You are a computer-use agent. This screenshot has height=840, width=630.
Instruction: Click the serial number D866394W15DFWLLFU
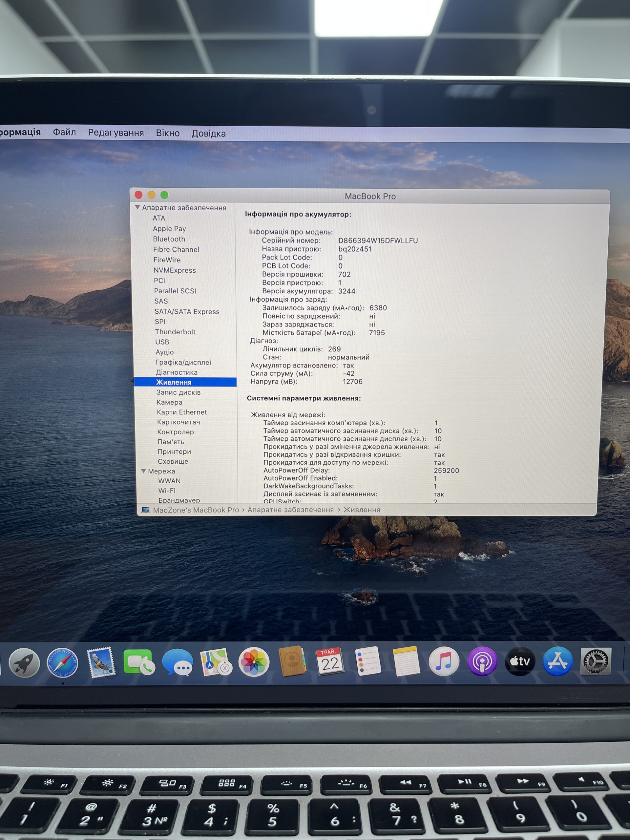(x=378, y=241)
